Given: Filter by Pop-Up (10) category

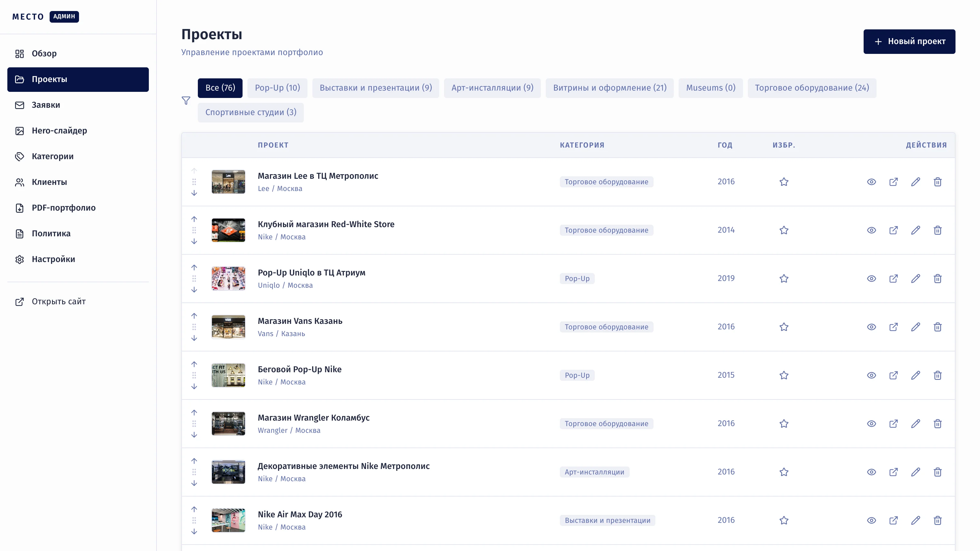Looking at the screenshot, I should pos(277,88).
